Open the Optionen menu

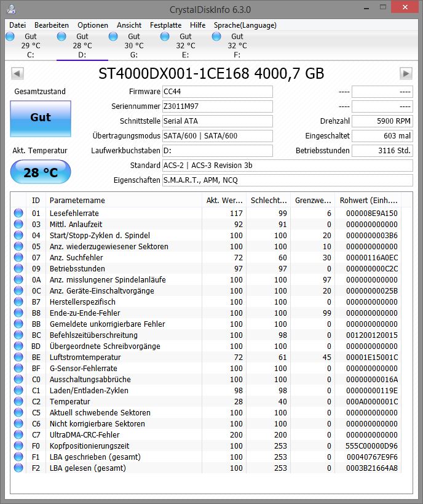pyautogui.click(x=92, y=25)
